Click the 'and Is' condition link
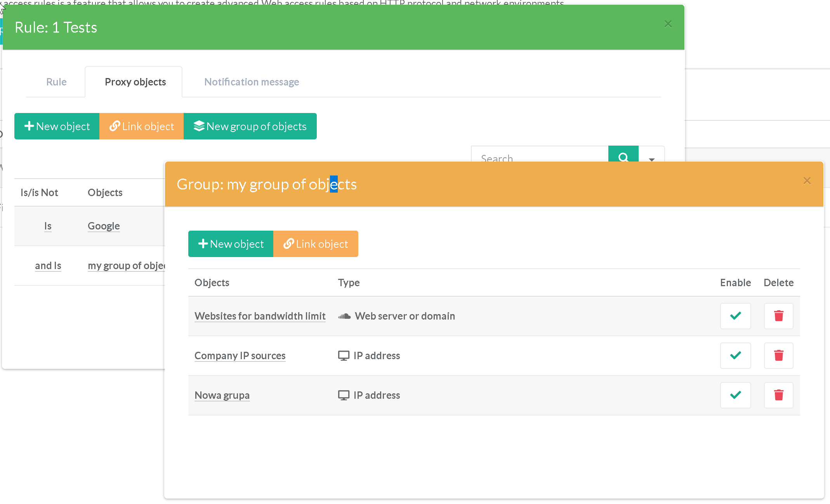 coord(48,266)
